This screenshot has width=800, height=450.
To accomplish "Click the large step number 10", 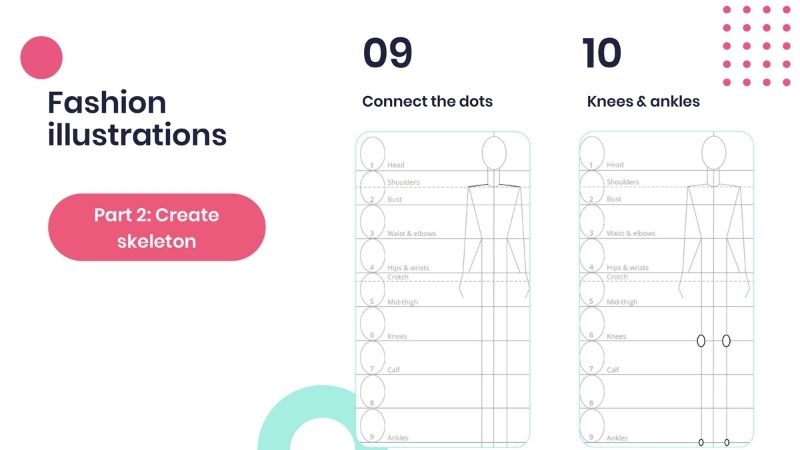I will coord(601,54).
